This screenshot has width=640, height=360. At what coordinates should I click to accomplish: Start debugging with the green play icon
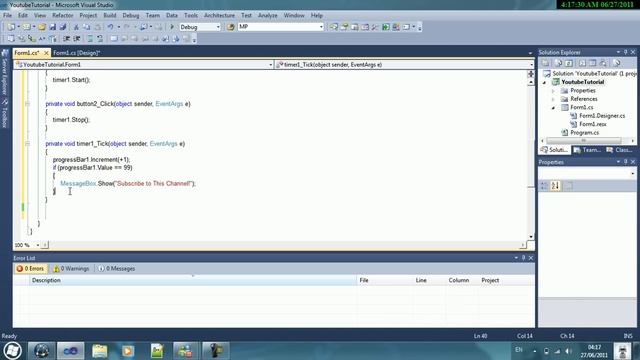click(172, 27)
